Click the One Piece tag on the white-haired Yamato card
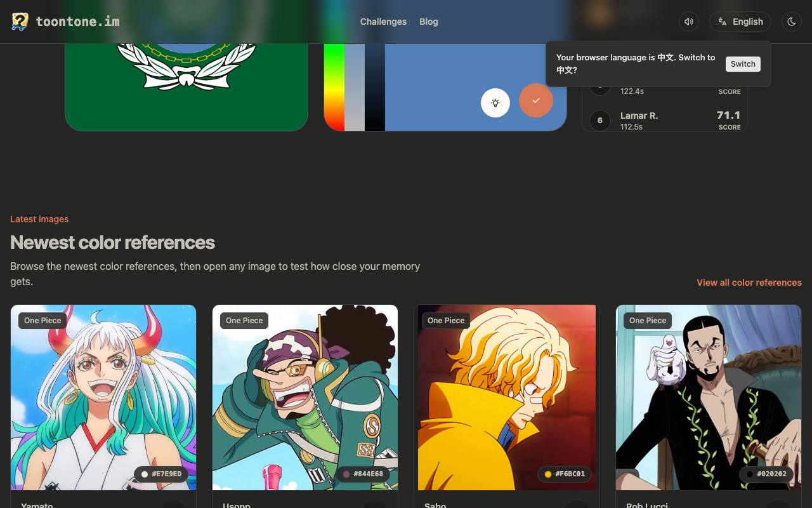The height and width of the screenshot is (508, 812). click(43, 321)
